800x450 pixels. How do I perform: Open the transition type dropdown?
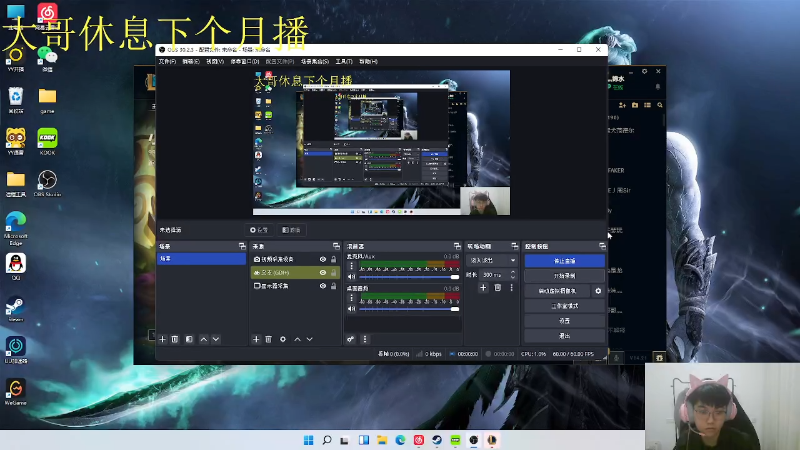(x=492, y=260)
